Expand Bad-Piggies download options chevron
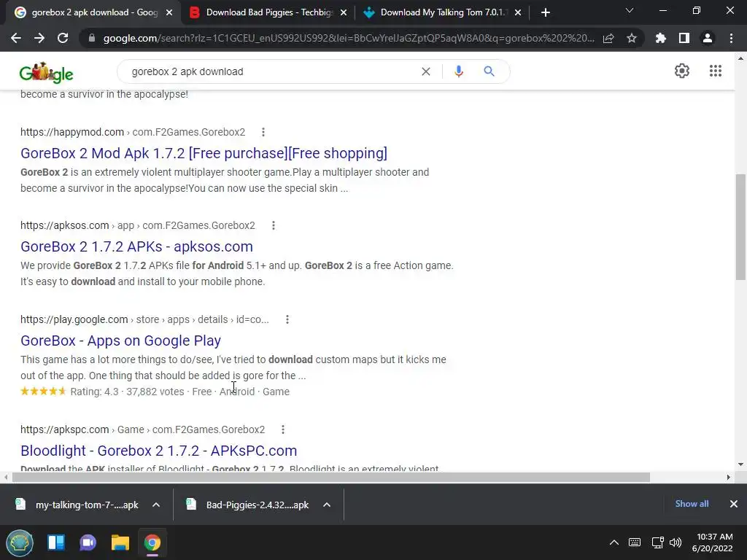Image resolution: width=747 pixels, height=560 pixels. tap(327, 505)
